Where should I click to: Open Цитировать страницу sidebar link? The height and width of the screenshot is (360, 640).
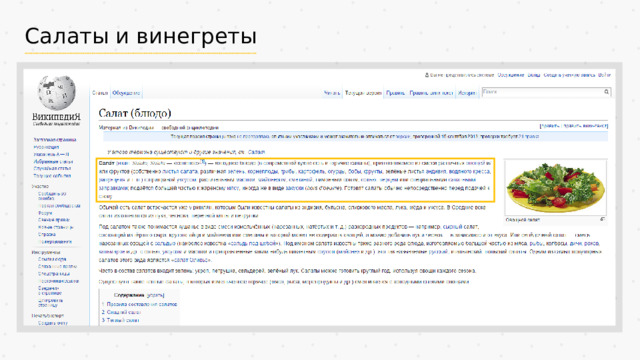coord(50,303)
